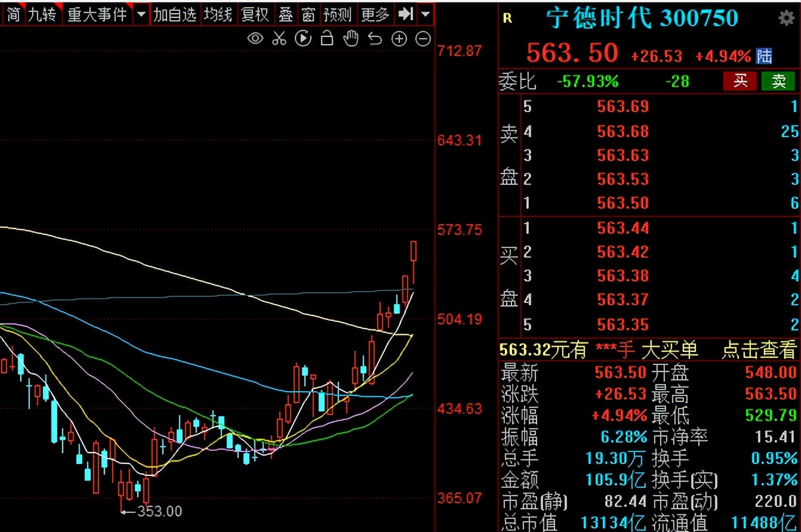Click latest red candlestick on chart
Viewport: 801px width, 532px height.
point(413,261)
